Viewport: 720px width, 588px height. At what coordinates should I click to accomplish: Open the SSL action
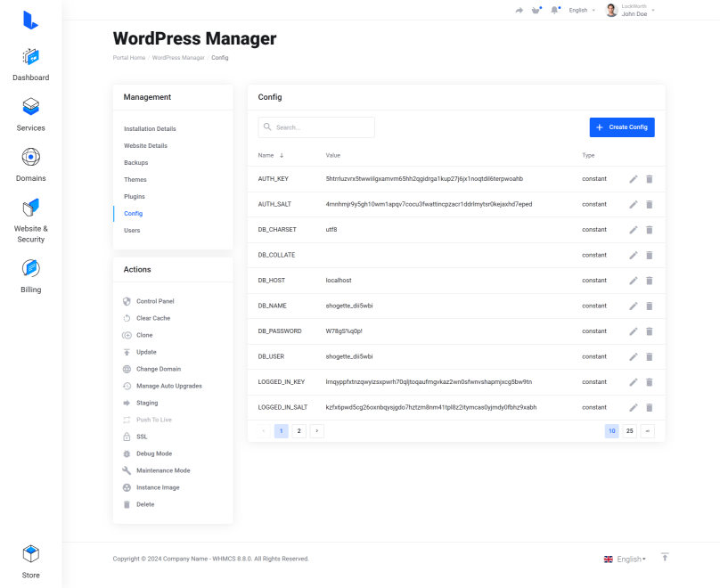[135, 437]
